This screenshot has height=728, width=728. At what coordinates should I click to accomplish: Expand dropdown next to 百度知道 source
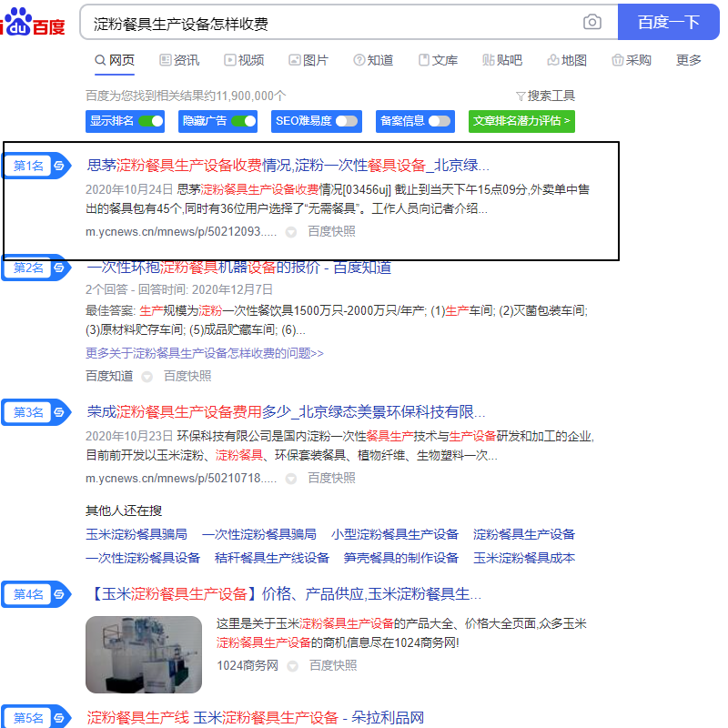point(147,377)
